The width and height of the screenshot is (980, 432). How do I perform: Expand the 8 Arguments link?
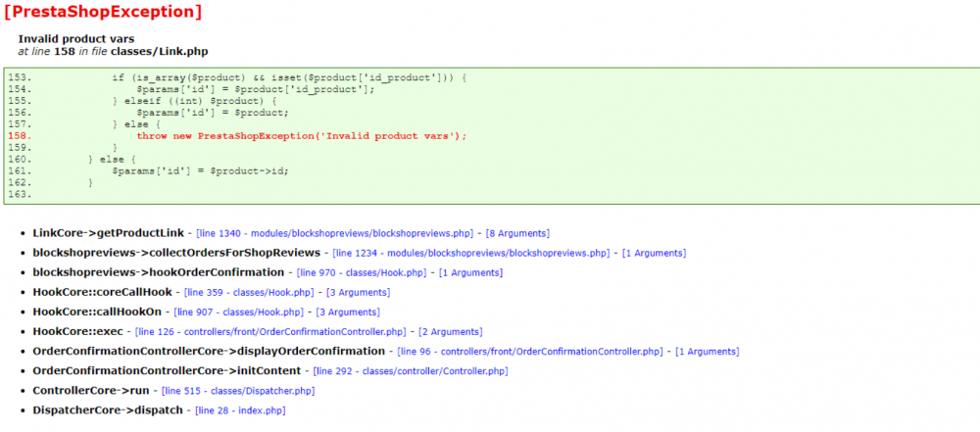517,233
